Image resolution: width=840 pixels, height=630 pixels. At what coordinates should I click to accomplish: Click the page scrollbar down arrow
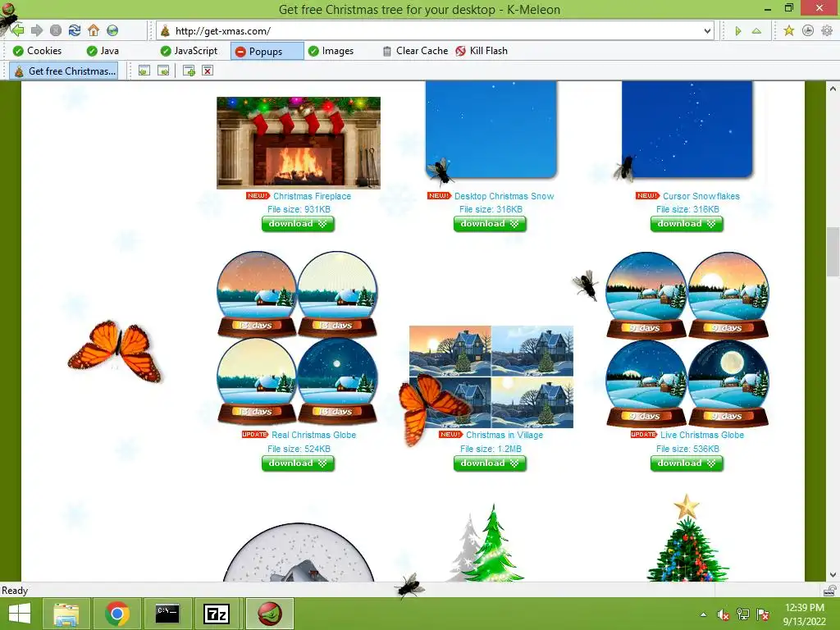coord(833,575)
